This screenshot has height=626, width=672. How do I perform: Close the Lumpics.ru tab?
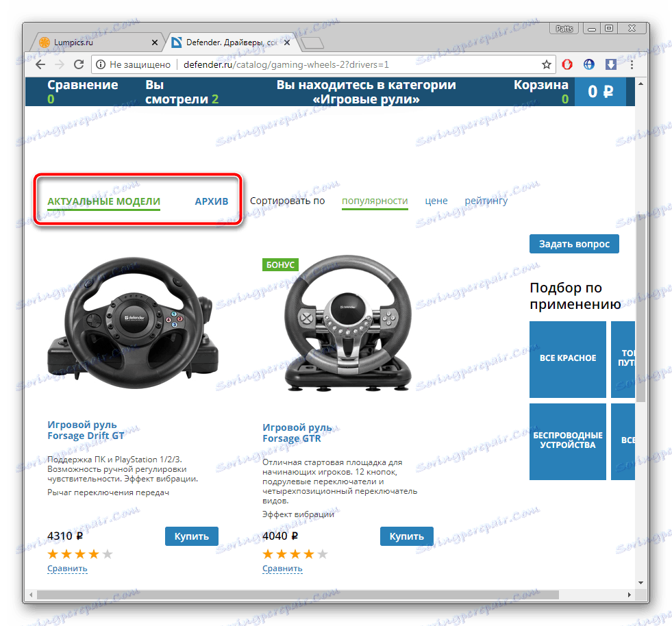(x=155, y=42)
